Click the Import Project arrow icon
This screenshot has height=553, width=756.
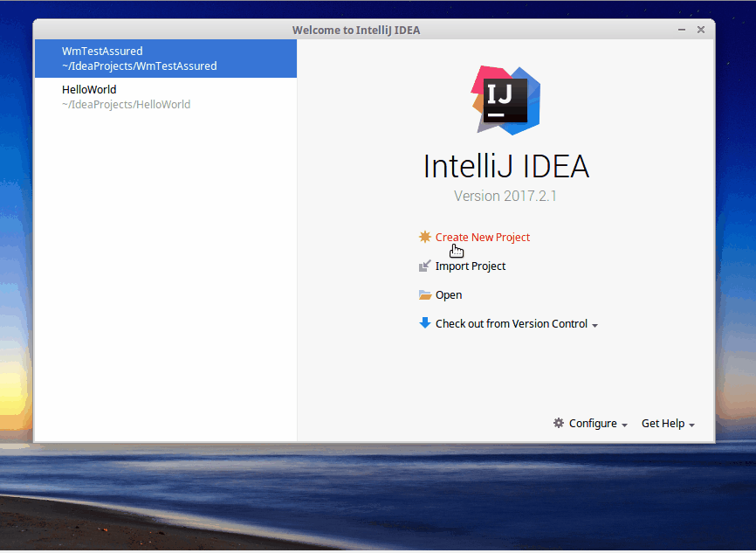pyautogui.click(x=425, y=266)
